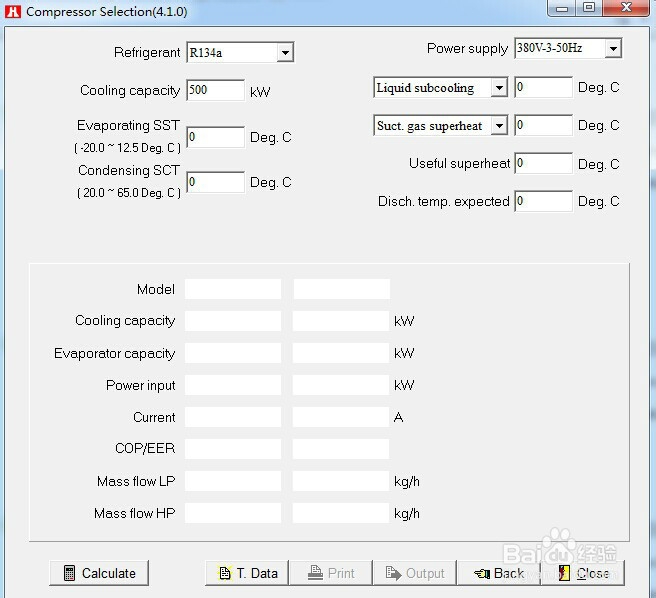The height and width of the screenshot is (598, 656).
Task: Click the red app icon in title bar
Action: pyautogui.click(x=13, y=11)
